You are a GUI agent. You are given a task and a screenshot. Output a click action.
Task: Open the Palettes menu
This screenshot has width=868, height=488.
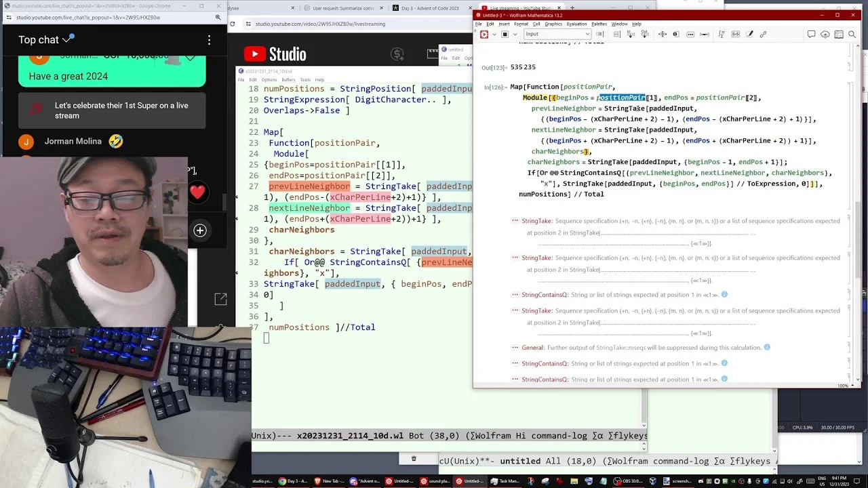[x=599, y=24]
